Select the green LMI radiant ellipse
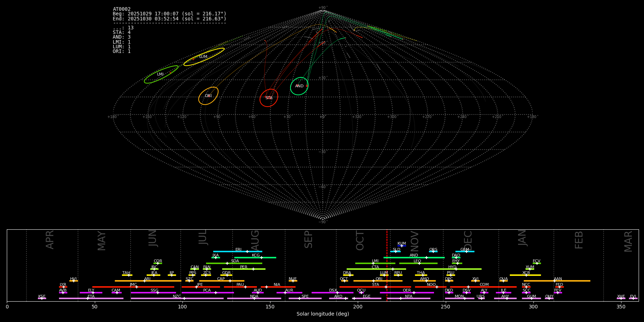 161,74
